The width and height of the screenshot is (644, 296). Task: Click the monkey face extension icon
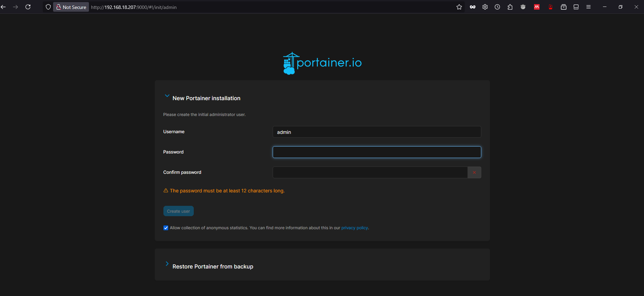tap(523, 7)
